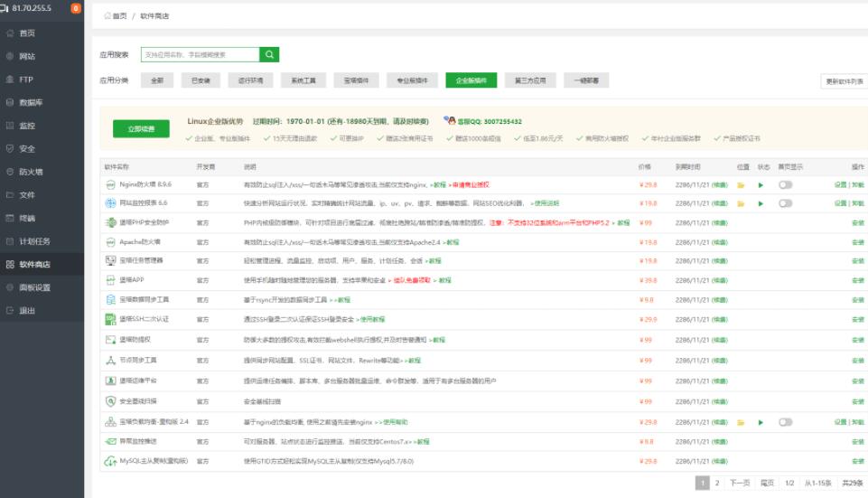
Task: Click the Nginx防火墙 plugin icon
Action: 111,185
